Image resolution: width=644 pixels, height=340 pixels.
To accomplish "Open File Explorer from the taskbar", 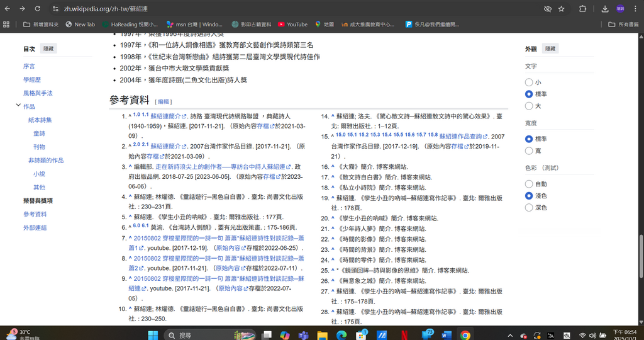I will tap(322, 335).
